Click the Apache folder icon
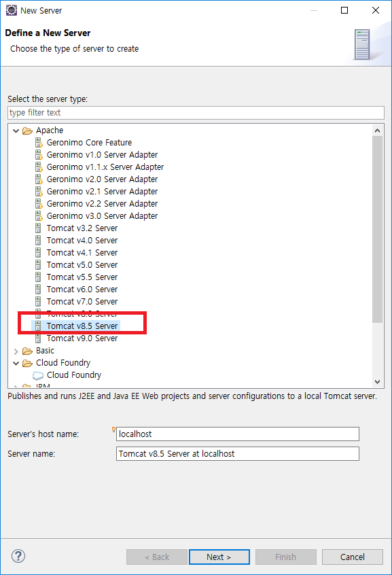The width and height of the screenshot is (392, 575). click(x=27, y=130)
